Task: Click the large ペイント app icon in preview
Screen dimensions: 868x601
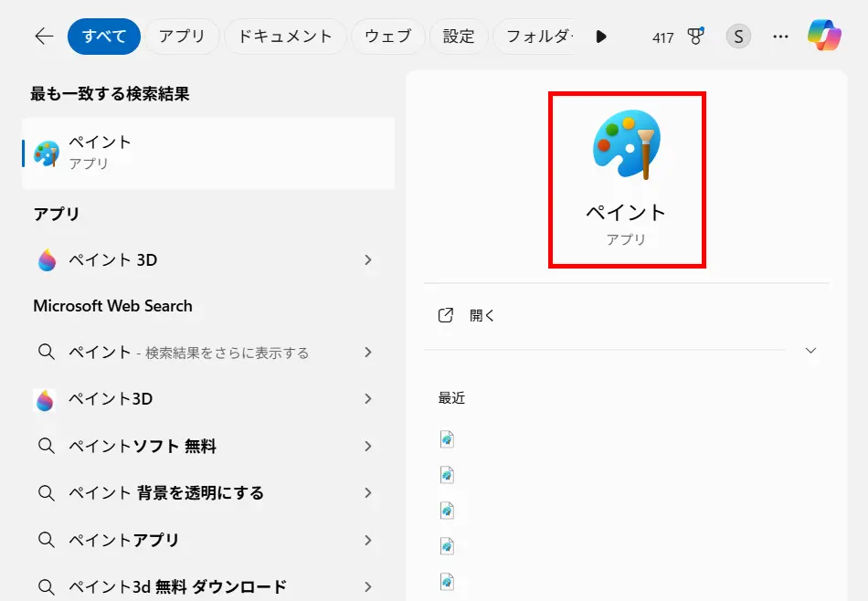Action: pos(627,144)
